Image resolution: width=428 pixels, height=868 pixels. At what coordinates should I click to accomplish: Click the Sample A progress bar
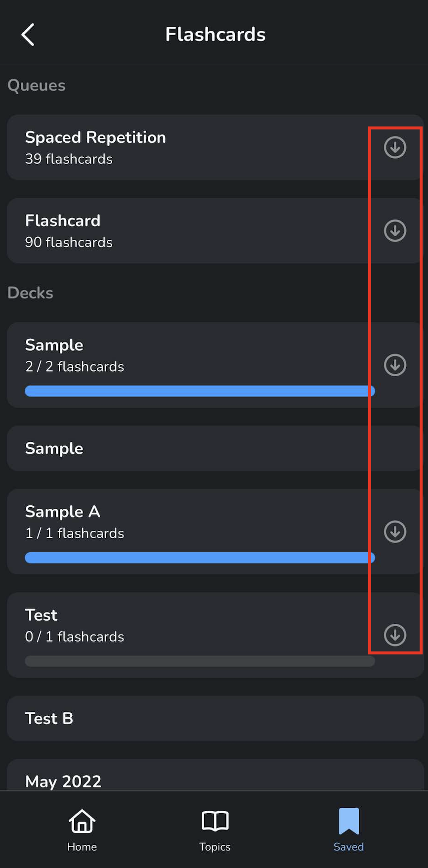click(200, 558)
